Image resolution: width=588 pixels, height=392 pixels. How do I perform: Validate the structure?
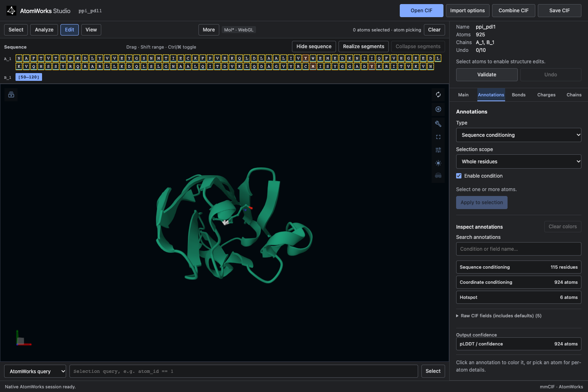(x=487, y=75)
